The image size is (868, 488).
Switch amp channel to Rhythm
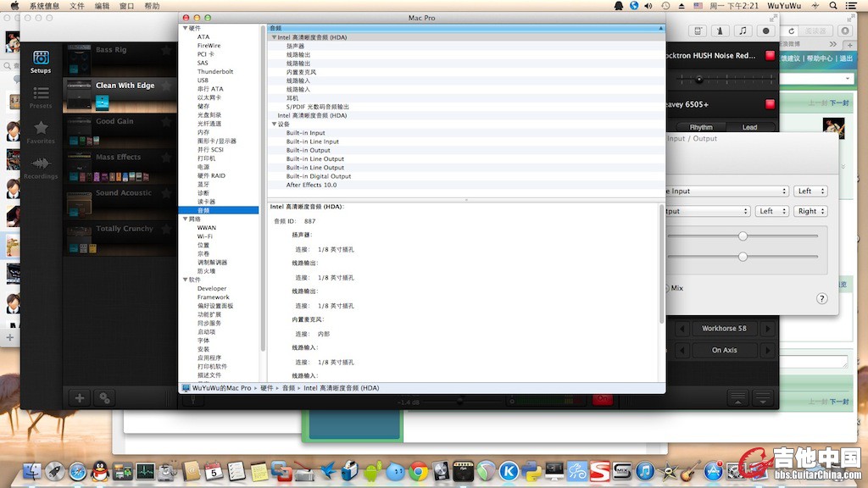coord(701,127)
